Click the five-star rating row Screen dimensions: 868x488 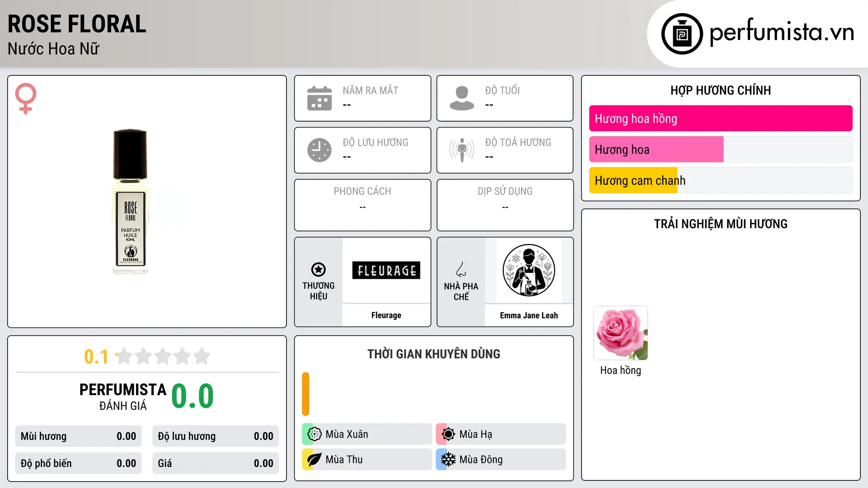click(x=163, y=356)
